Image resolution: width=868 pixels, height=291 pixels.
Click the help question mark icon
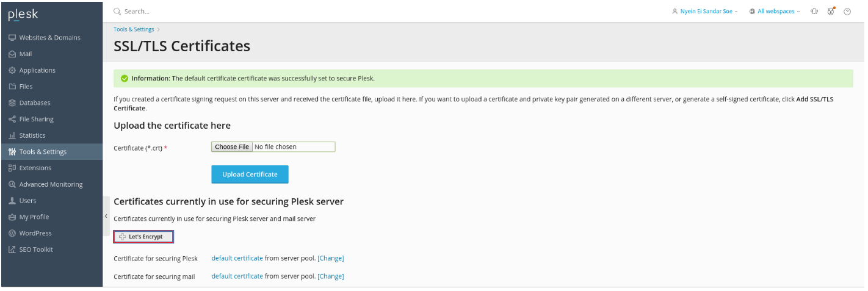(x=847, y=12)
